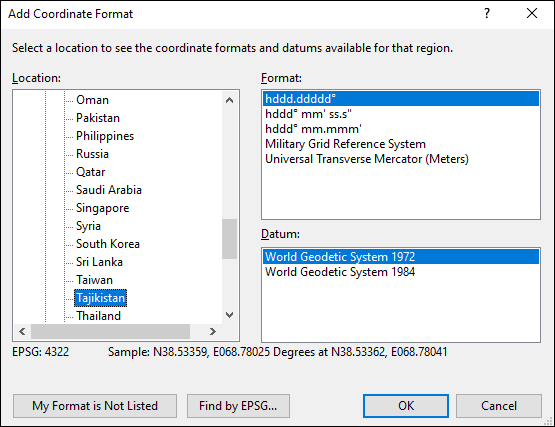The image size is (555, 427).
Task: Pick Syria from the Location tree
Action: (x=88, y=226)
